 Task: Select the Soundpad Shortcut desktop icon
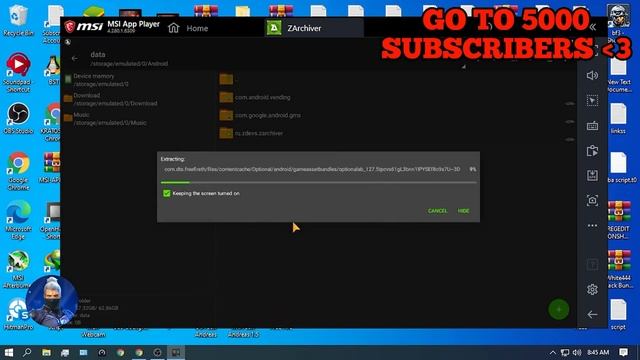[17, 73]
